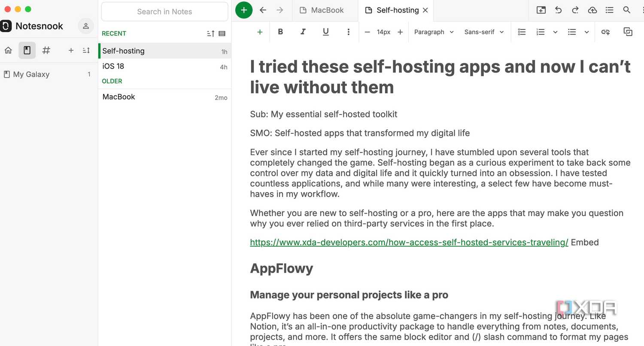Open the Paragraph style dropdown
This screenshot has height=346, width=644.
tap(434, 32)
